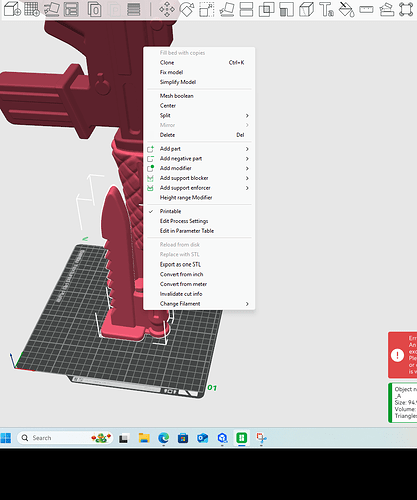Open the Mesh boolean toolbar tool

pos(266,9)
